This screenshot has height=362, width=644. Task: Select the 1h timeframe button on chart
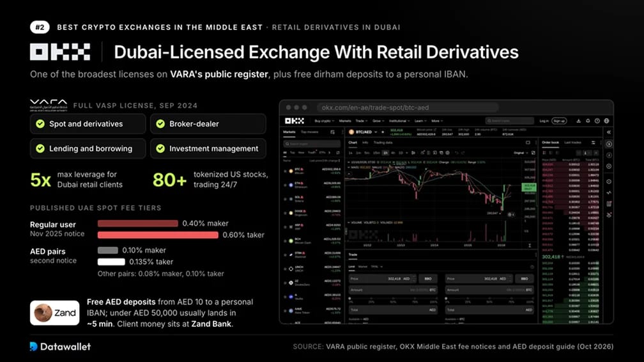[x=385, y=153]
